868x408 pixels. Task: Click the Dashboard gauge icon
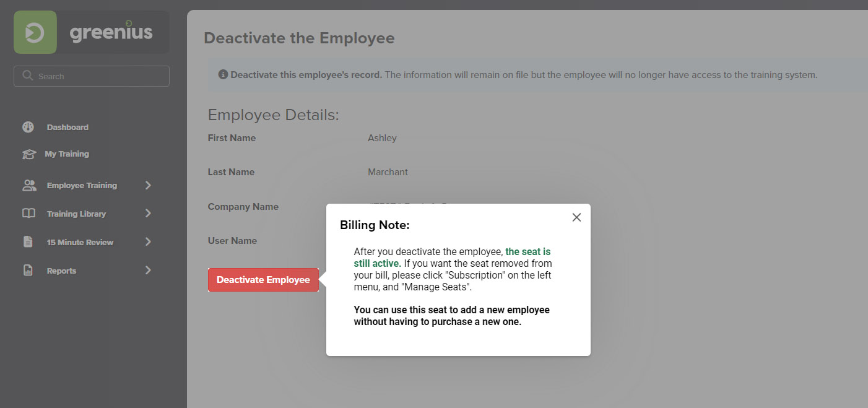[x=28, y=127]
